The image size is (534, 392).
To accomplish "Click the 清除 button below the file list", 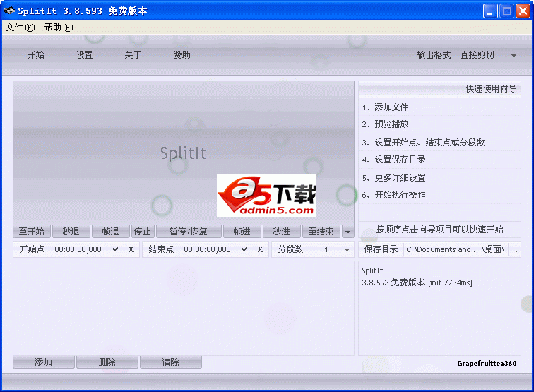I will [x=171, y=362].
